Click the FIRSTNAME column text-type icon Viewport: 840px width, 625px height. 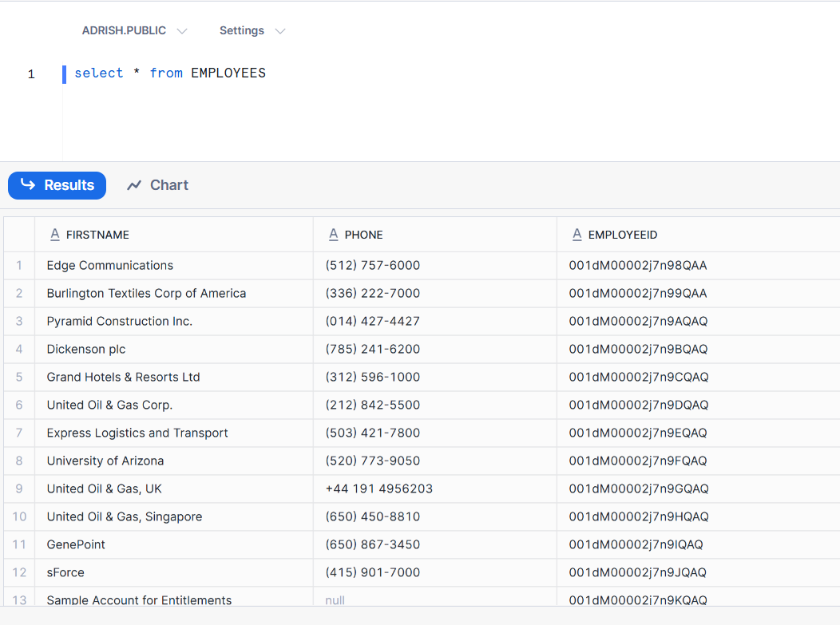pos(55,235)
